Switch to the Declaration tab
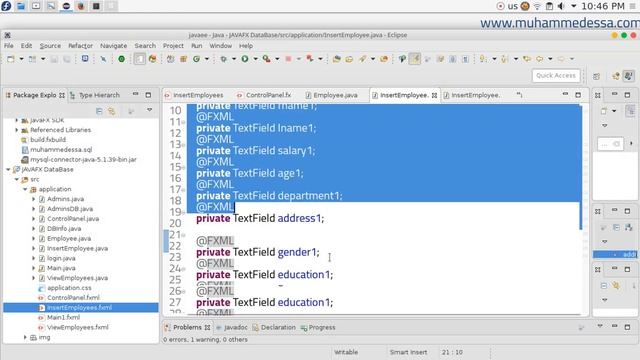 click(x=274, y=327)
